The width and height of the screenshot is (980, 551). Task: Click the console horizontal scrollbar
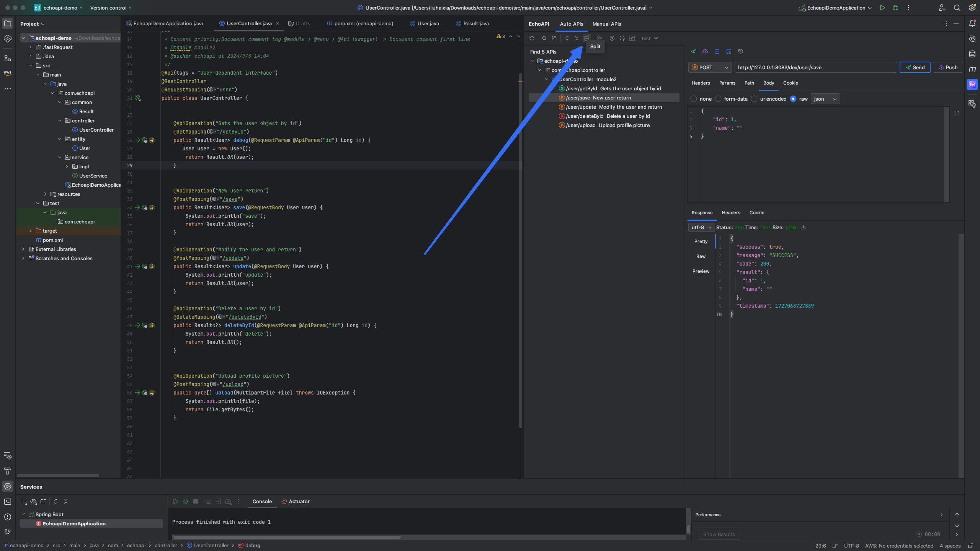(286, 537)
